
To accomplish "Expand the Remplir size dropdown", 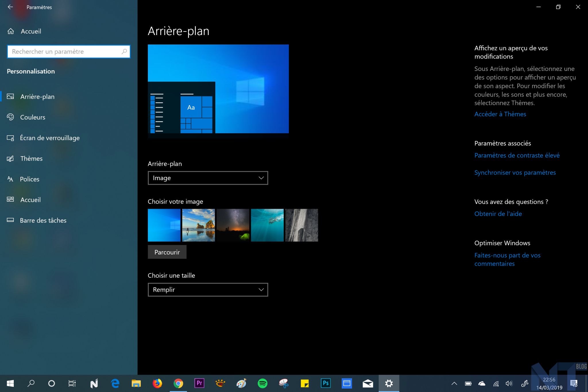I will point(208,290).
